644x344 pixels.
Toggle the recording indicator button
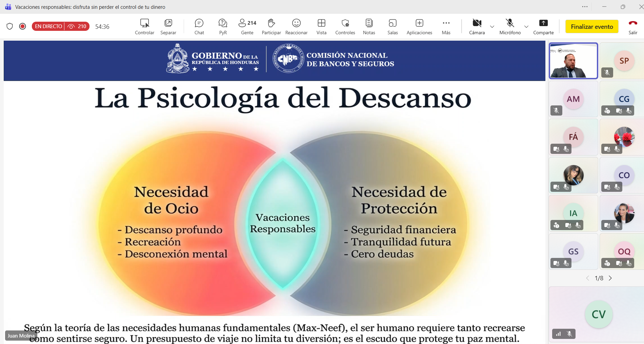(x=23, y=26)
